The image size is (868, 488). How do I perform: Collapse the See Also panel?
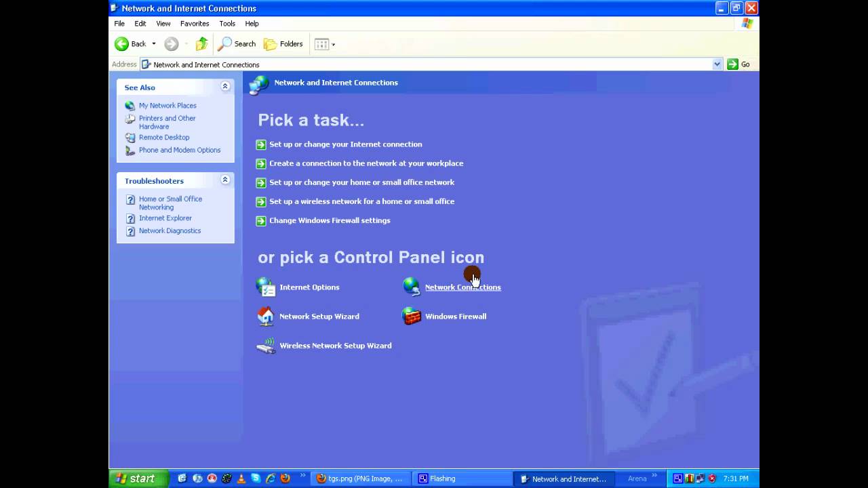click(x=225, y=87)
